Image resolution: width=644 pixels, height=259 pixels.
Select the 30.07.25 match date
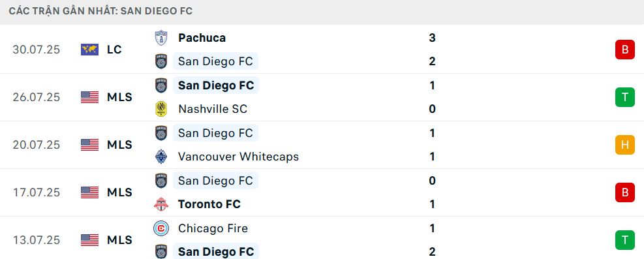tap(36, 50)
